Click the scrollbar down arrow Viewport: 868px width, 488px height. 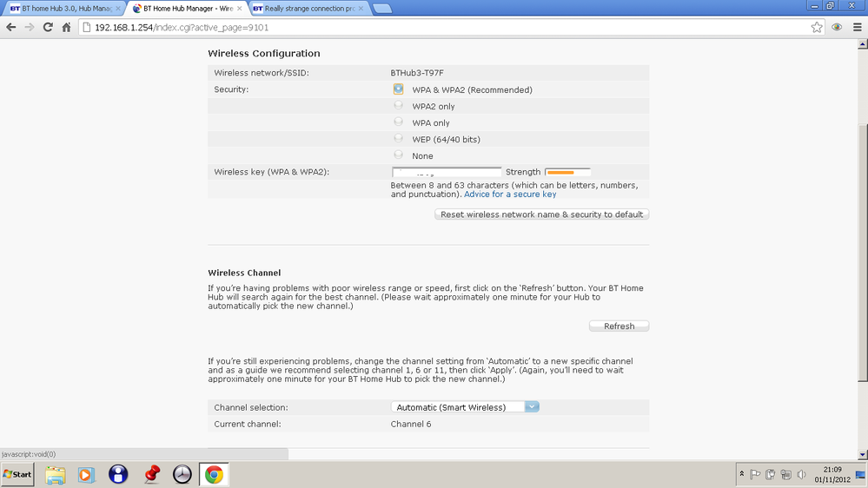pos(863,454)
